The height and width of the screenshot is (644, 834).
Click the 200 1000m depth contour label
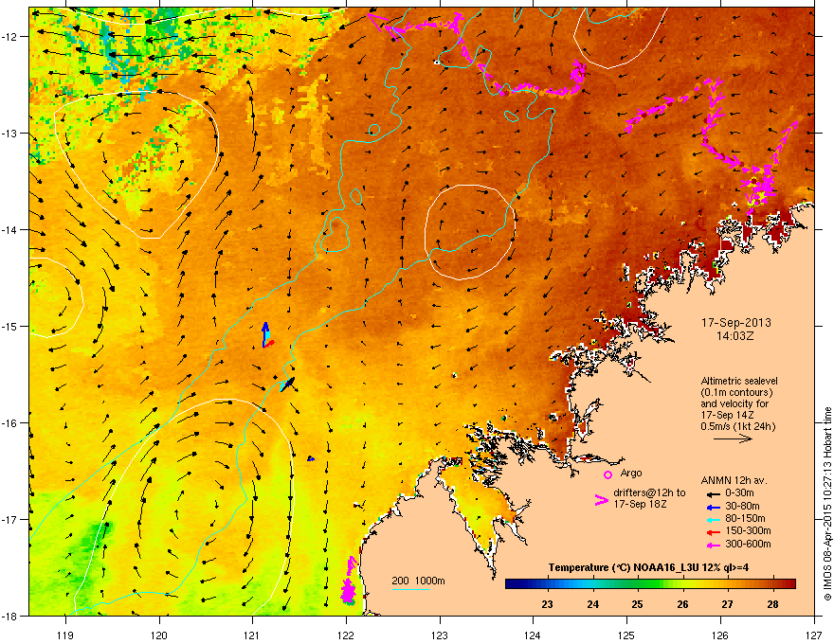click(418, 581)
